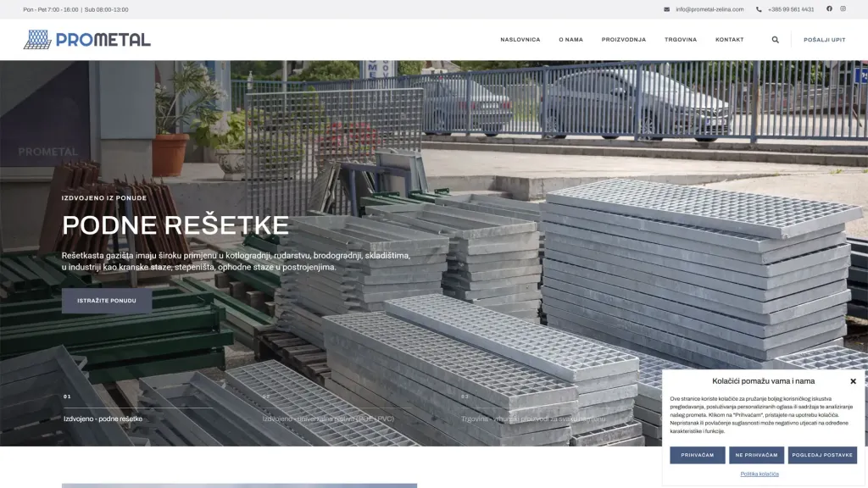Open the Instagram profile icon
Screen dimensions: 868x488
coord(843,8)
